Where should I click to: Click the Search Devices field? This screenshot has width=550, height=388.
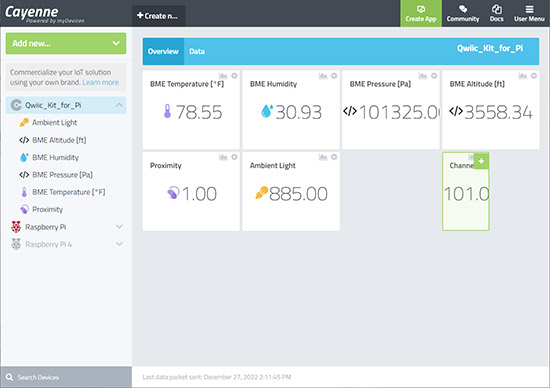pyautogui.click(x=66, y=377)
